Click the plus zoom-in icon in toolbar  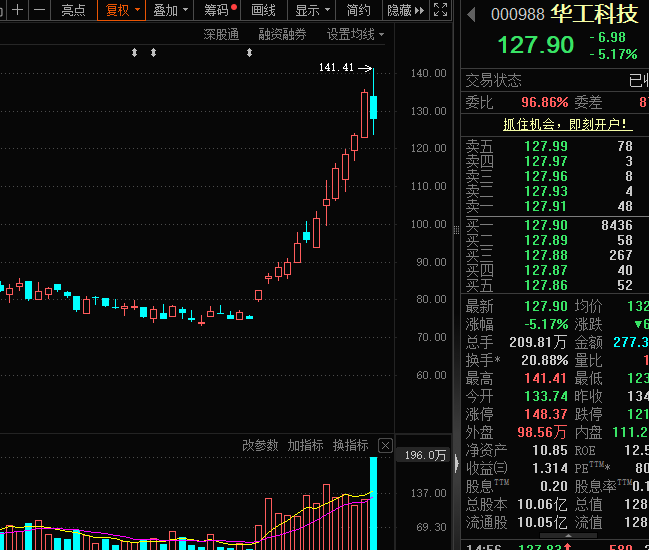point(17,10)
